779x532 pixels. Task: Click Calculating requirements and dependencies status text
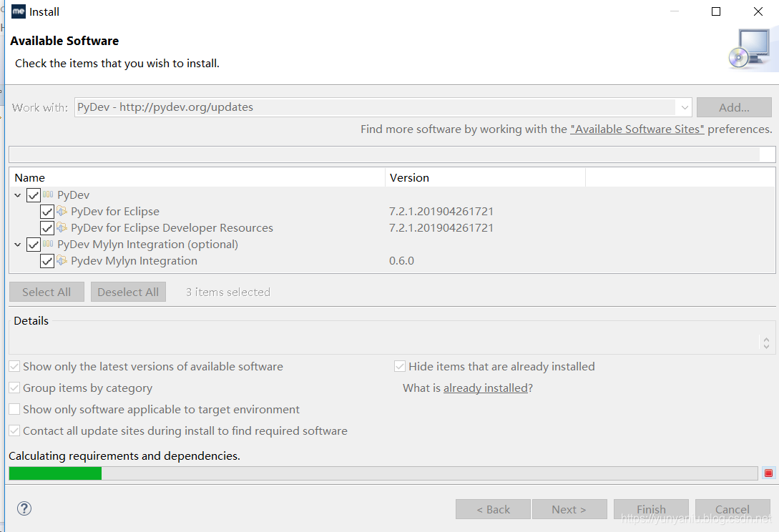coord(124,456)
